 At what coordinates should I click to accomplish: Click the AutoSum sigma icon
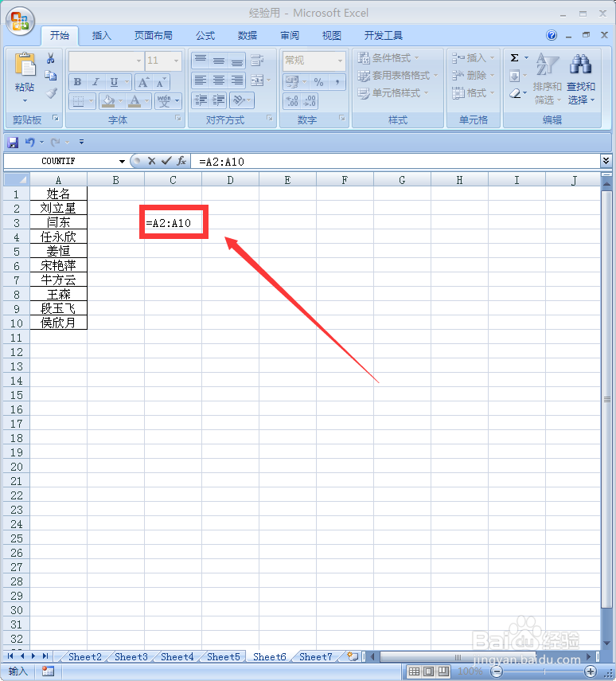tap(514, 58)
